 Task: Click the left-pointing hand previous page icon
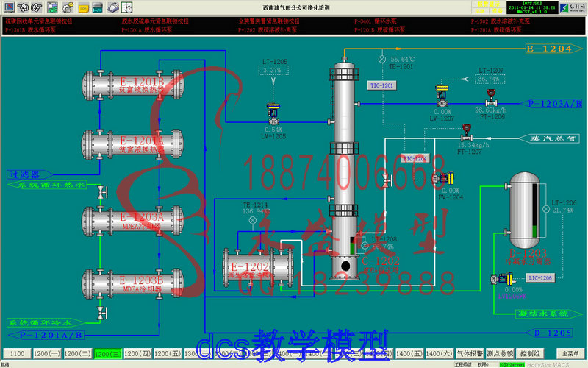point(23,7)
